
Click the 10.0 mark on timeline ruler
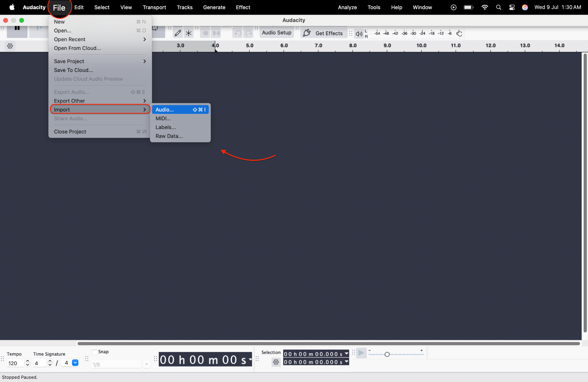[421, 45]
